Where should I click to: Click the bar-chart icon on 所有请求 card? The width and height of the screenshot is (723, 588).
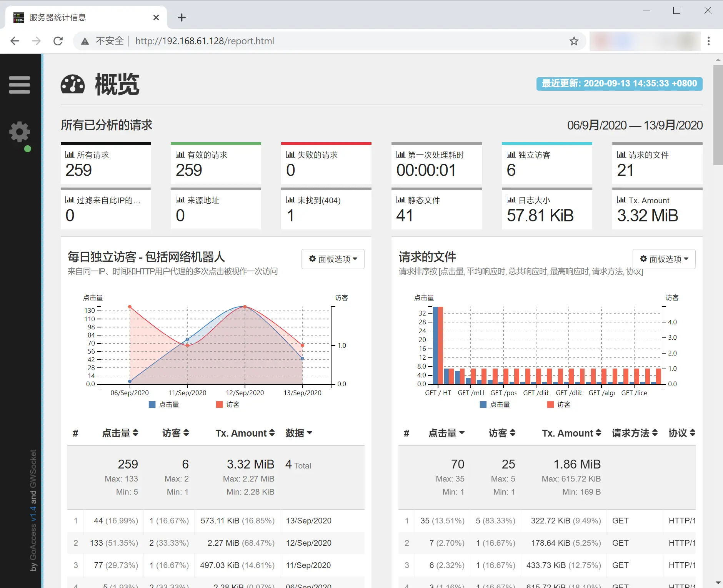(70, 154)
